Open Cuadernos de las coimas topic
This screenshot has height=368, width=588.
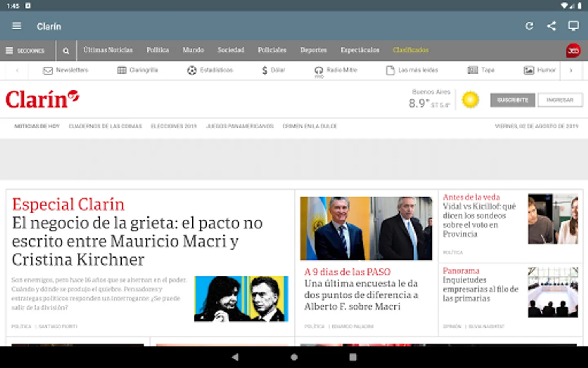[105, 126]
